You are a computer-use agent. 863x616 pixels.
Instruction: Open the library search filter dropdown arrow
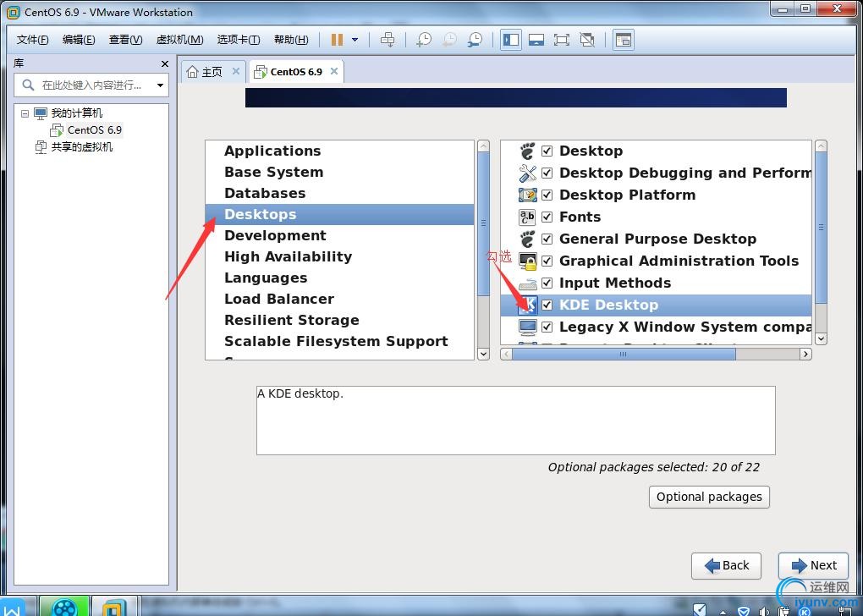coord(160,85)
